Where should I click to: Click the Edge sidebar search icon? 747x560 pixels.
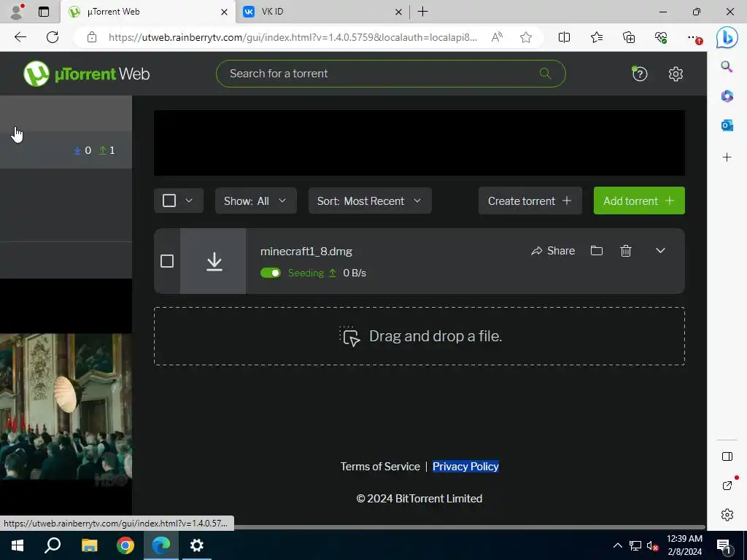click(x=727, y=66)
